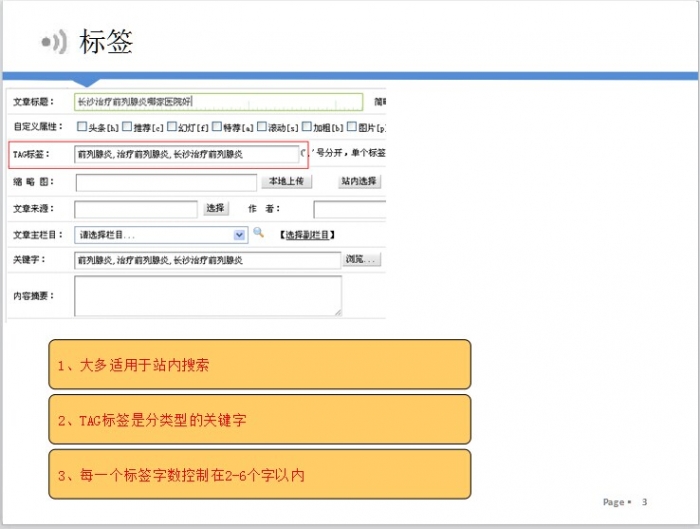This screenshot has width=700, height=529.
Task: Click the sound wave icon beside 标签 title
Action: tap(54, 42)
